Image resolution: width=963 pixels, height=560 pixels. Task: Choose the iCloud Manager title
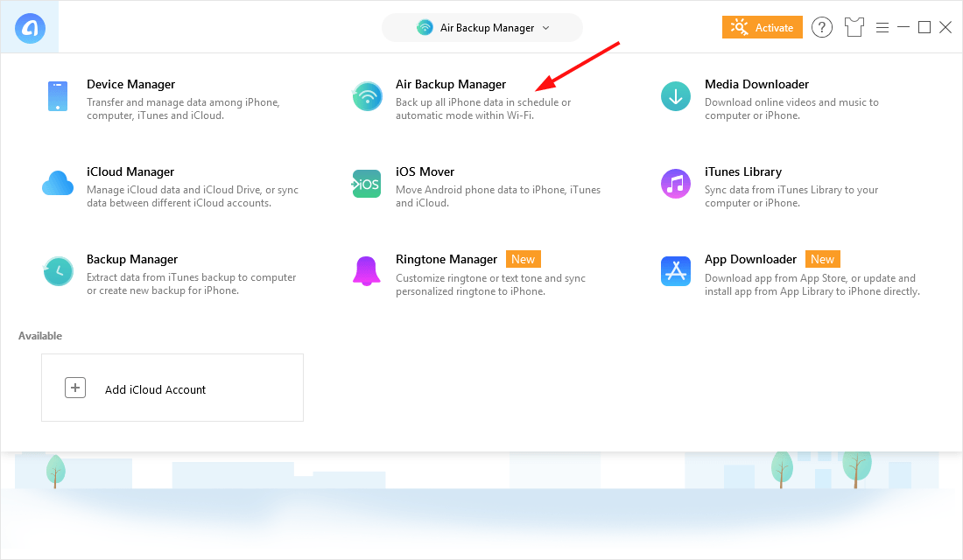(x=130, y=171)
